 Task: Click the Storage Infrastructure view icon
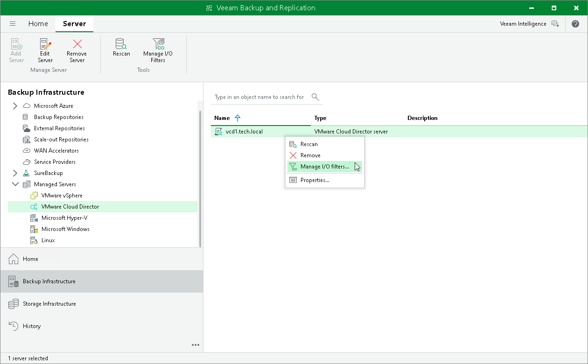coord(14,304)
